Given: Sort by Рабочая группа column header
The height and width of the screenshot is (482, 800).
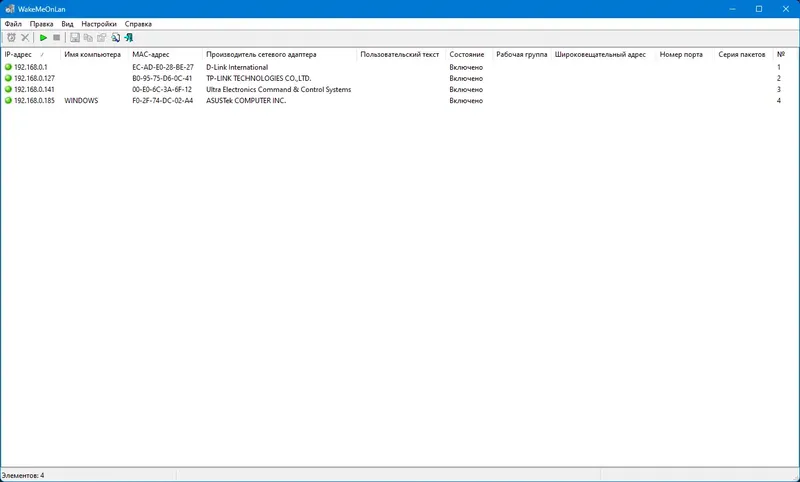Looking at the screenshot, I should [x=522, y=54].
